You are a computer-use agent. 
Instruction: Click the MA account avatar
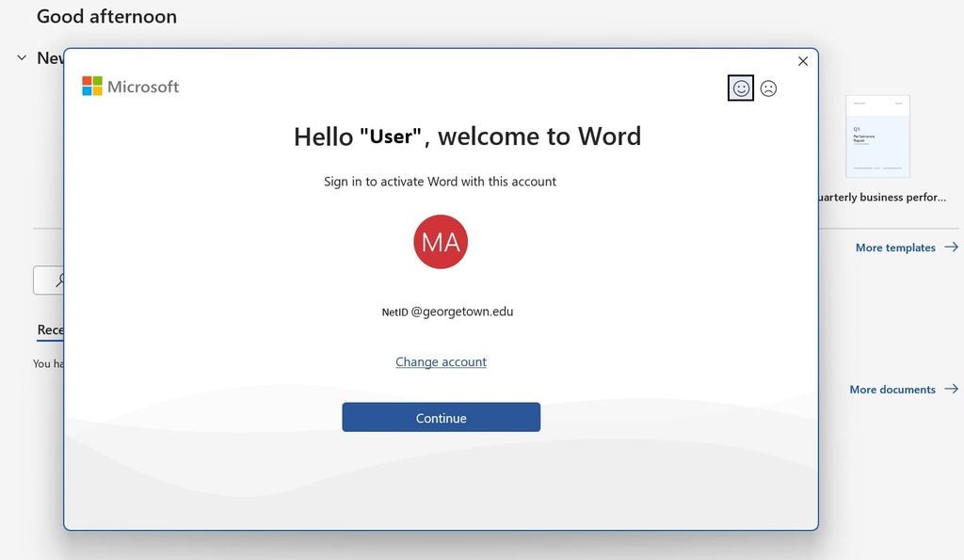pyautogui.click(x=441, y=242)
